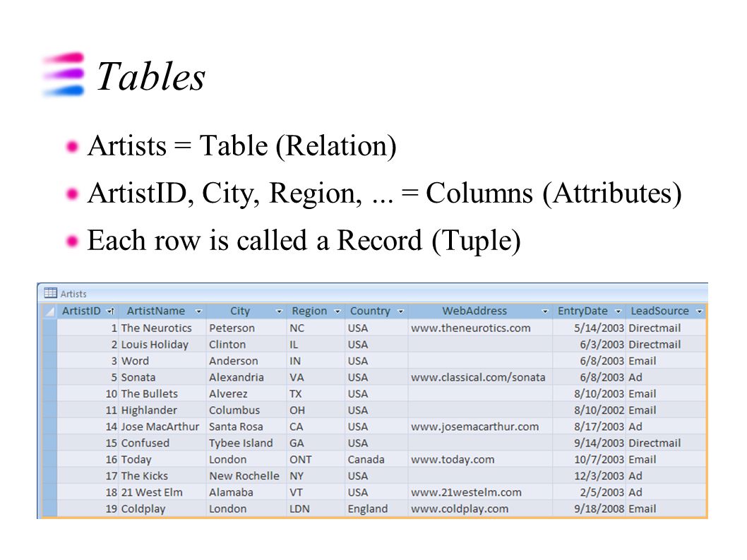Image resolution: width=747 pixels, height=560 pixels.
Task: Open the Region column filter dropdown
Action: [337, 311]
